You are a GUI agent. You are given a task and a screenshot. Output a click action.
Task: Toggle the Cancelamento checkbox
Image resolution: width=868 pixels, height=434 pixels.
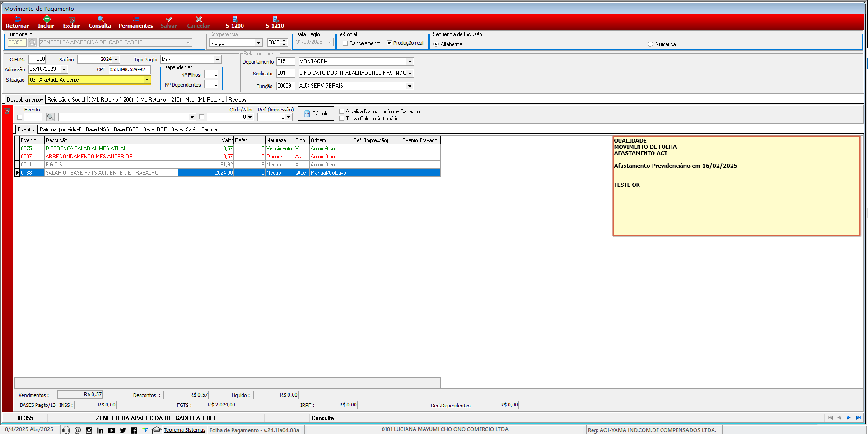[x=345, y=43]
